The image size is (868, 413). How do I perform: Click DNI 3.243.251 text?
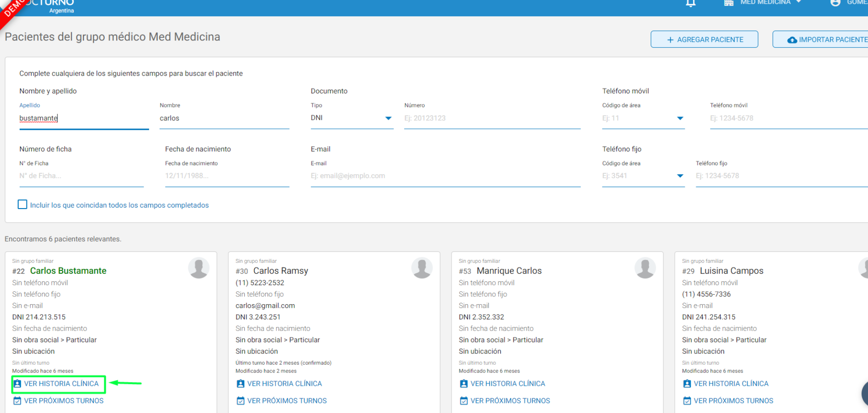click(258, 317)
